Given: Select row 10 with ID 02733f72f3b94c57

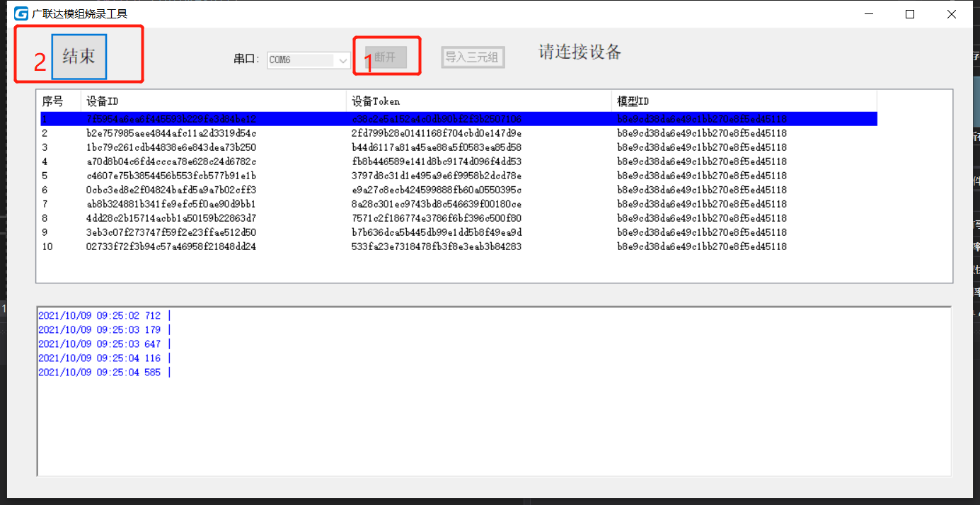Looking at the screenshot, I should 171,246.
